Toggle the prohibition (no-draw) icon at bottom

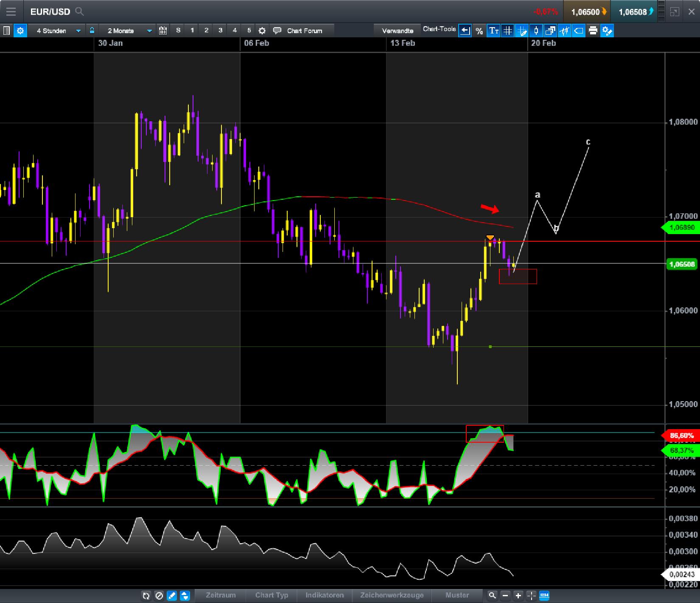point(159,596)
